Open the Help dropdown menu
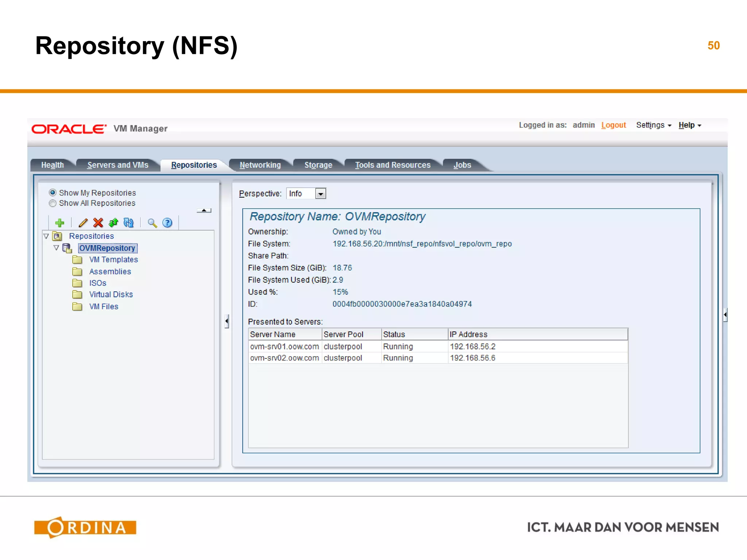 690,125
